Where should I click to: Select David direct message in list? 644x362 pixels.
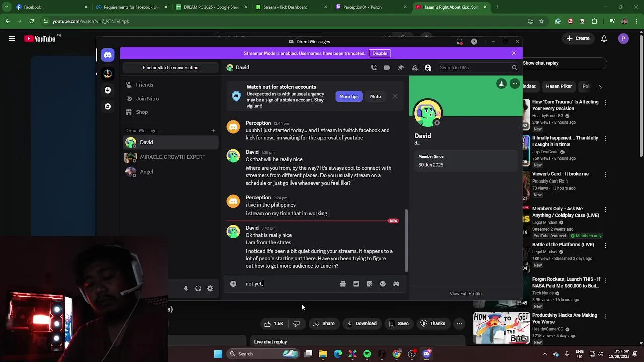(170, 142)
